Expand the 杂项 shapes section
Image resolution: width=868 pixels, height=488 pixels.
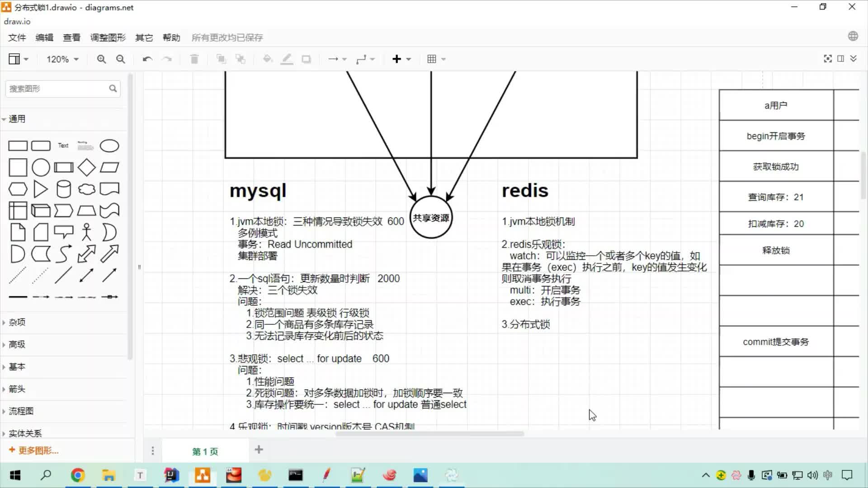pos(63,322)
